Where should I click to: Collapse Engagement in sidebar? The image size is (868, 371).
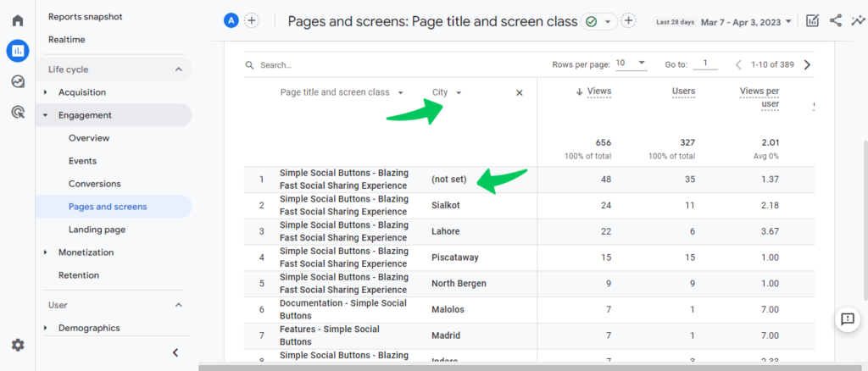click(46, 115)
